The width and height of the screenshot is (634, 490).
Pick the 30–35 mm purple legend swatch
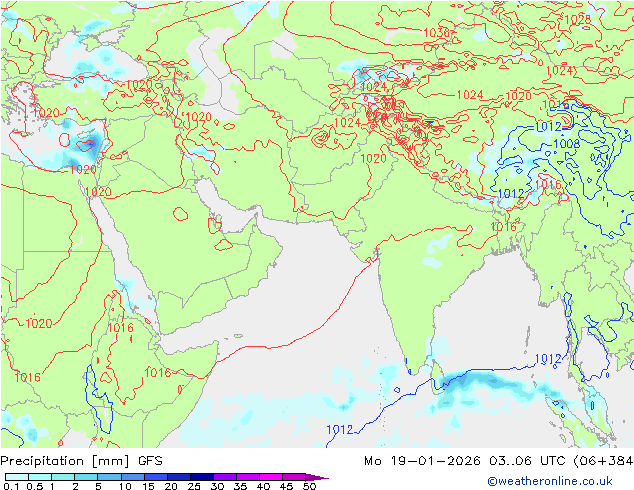coord(224,477)
